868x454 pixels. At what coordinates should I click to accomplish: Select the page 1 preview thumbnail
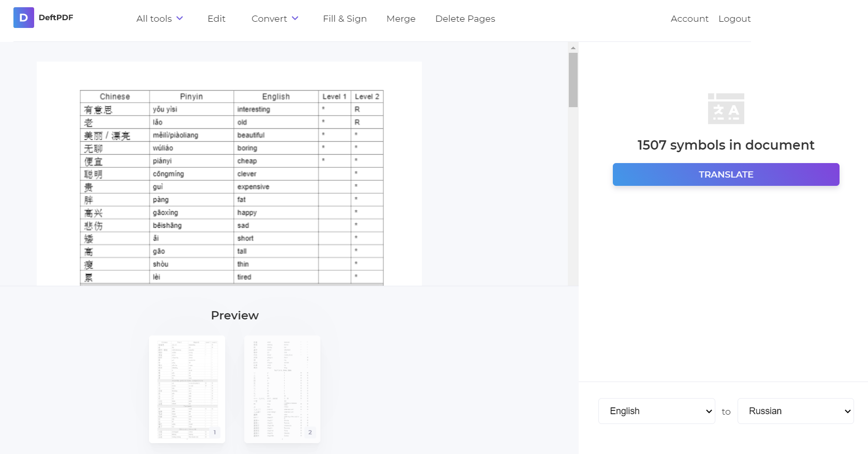tap(187, 389)
